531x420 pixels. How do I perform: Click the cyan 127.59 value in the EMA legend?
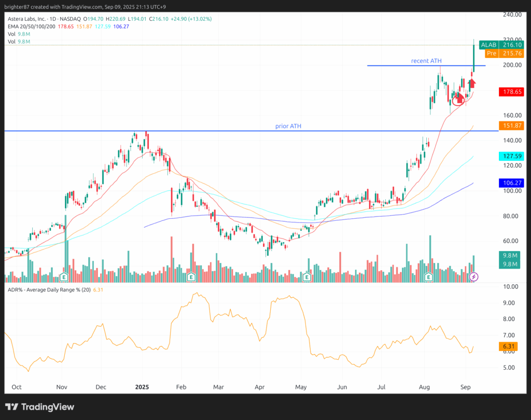click(103, 26)
